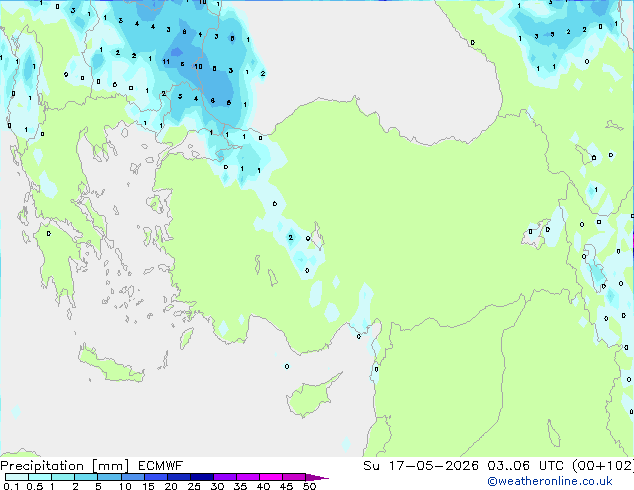Click the "35" legend scale label

pyautogui.click(x=240, y=486)
